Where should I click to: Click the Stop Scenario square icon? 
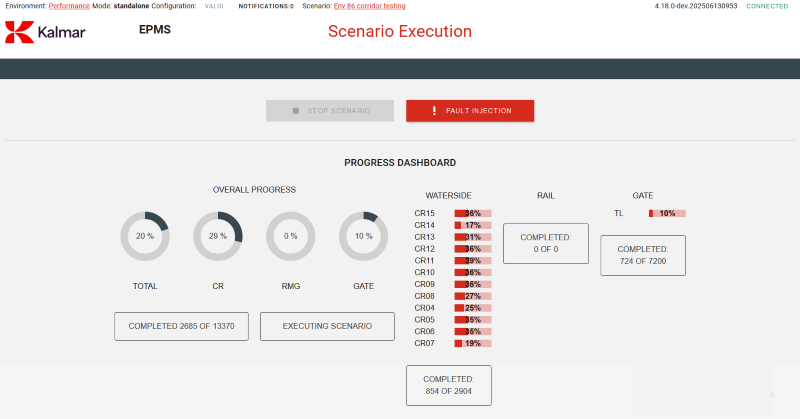(296, 111)
